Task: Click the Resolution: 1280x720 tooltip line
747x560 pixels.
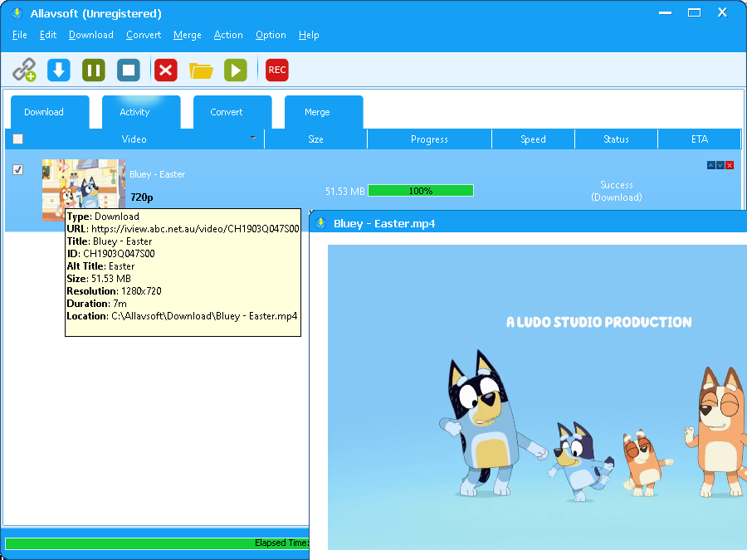Action: 114,291
